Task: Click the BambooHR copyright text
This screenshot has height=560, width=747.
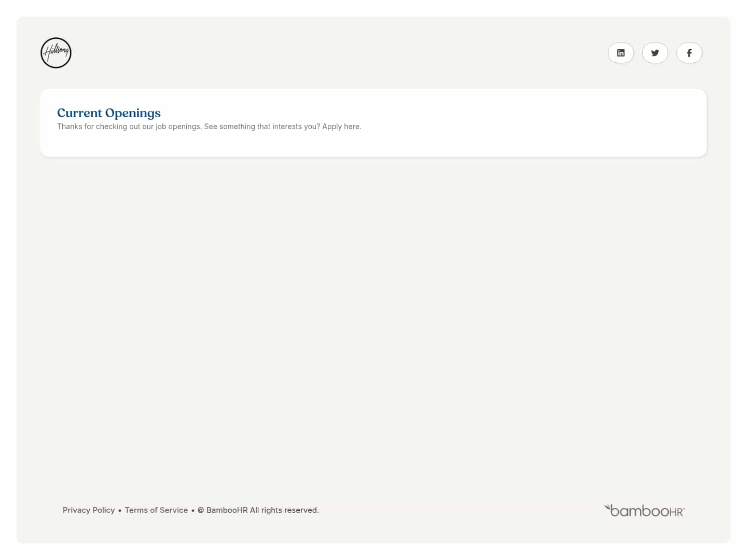Action: (x=258, y=510)
